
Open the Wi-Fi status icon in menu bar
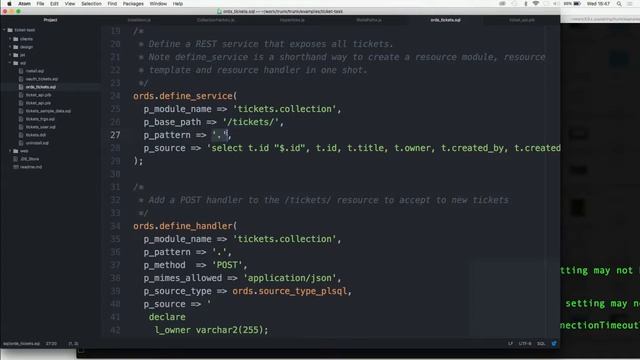pyautogui.click(x=536, y=4)
